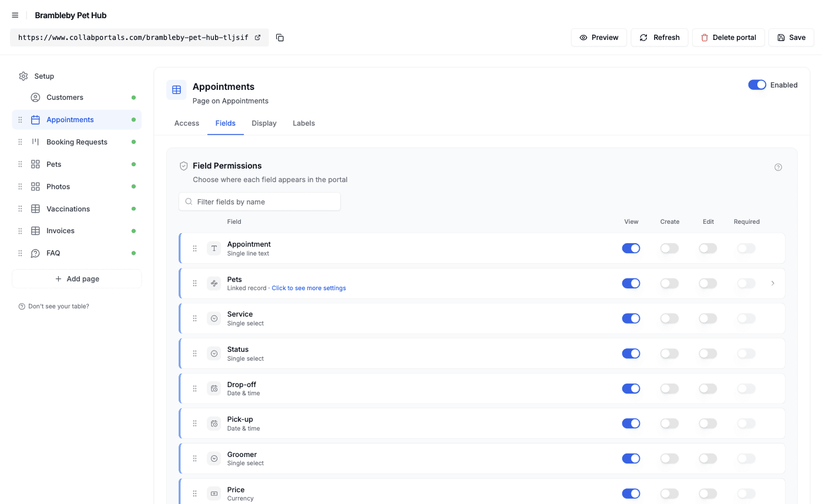
Task: Switch to the Access tab
Action: pyautogui.click(x=187, y=123)
